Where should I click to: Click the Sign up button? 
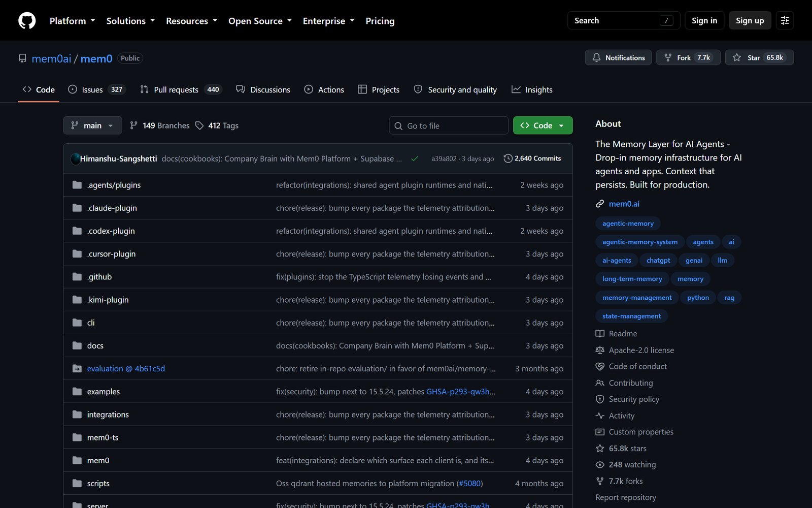750,20
